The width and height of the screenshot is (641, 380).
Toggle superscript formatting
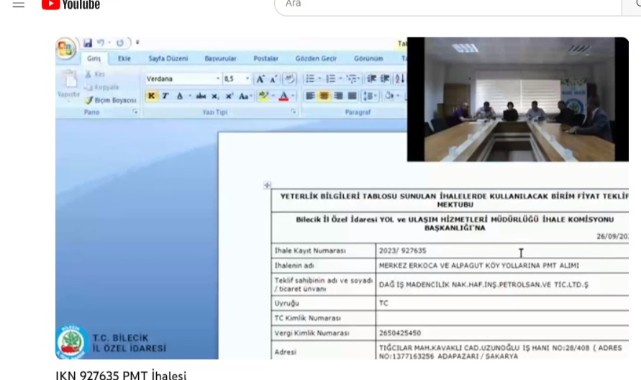coord(229,96)
